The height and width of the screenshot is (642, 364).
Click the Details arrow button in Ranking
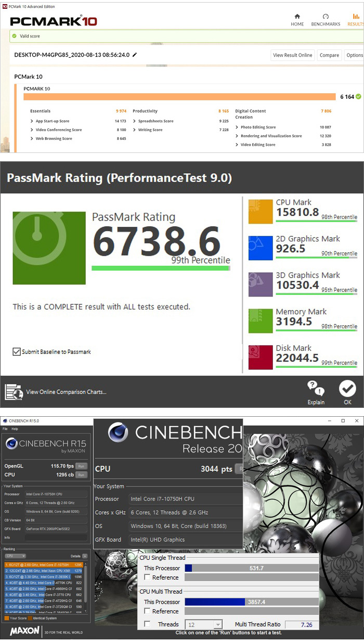point(85,556)
